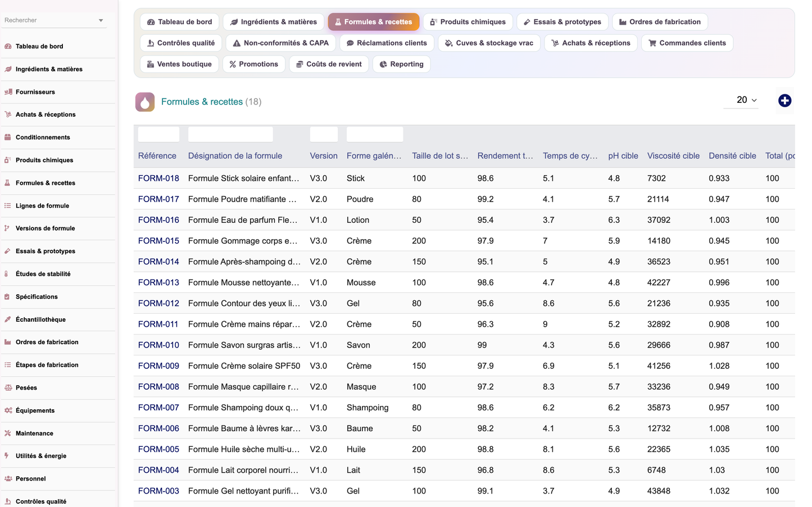Open the Commandes clients tab

click(687, 43)
